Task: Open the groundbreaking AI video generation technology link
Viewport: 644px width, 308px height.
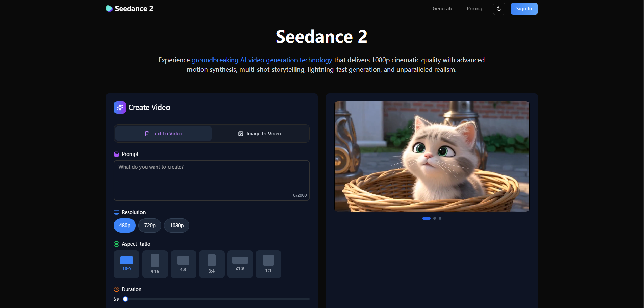Action: tap(262, 60)
